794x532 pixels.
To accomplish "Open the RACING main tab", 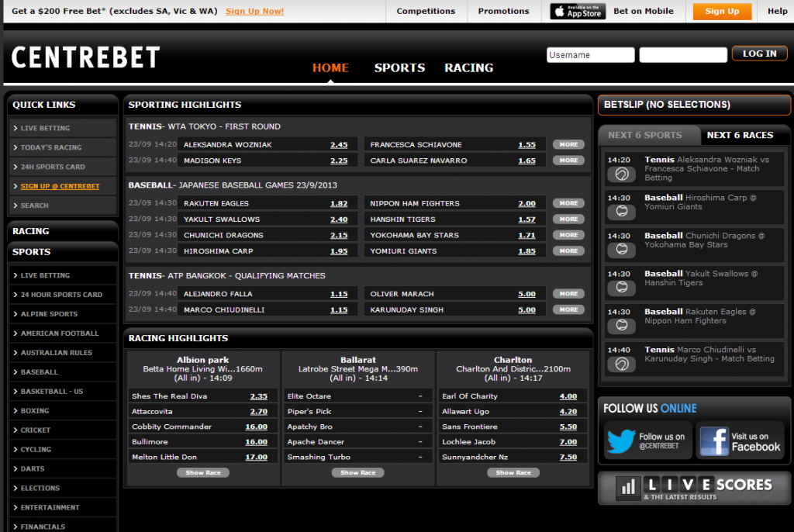I will tap(469, 68).
